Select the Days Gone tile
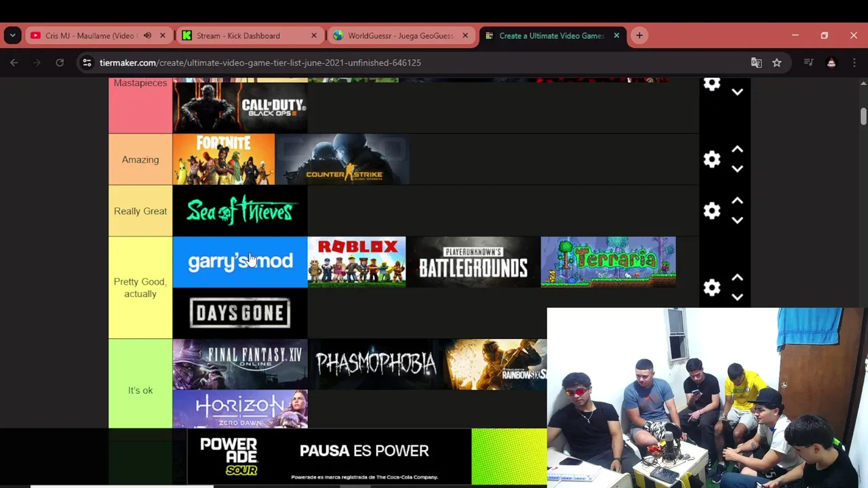 240,313
